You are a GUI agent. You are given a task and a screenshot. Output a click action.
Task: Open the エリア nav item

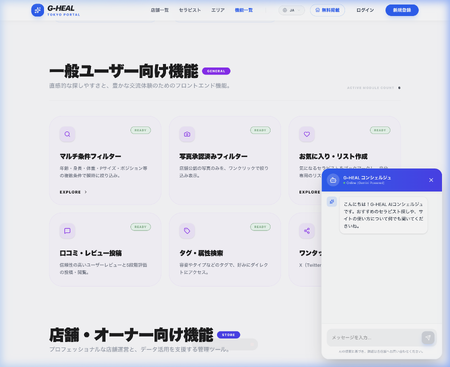tap(218, 10)
